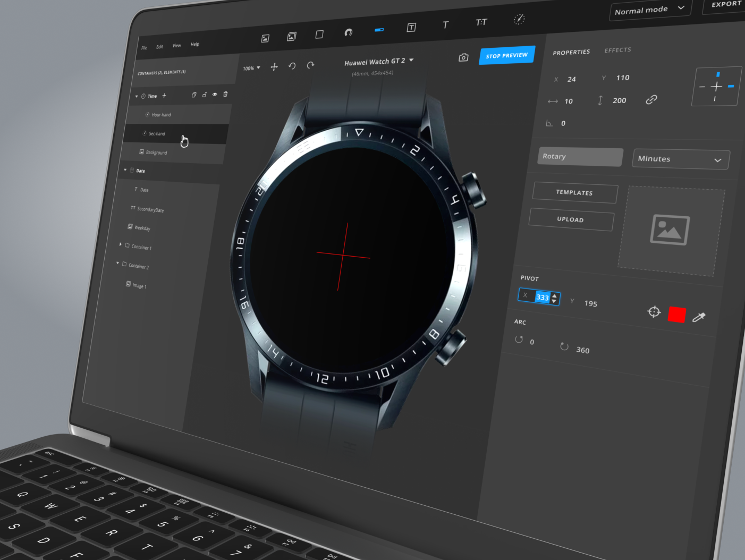Click the redo arrow icon
The height and width of the screenshot is (560, 745).
310,65
